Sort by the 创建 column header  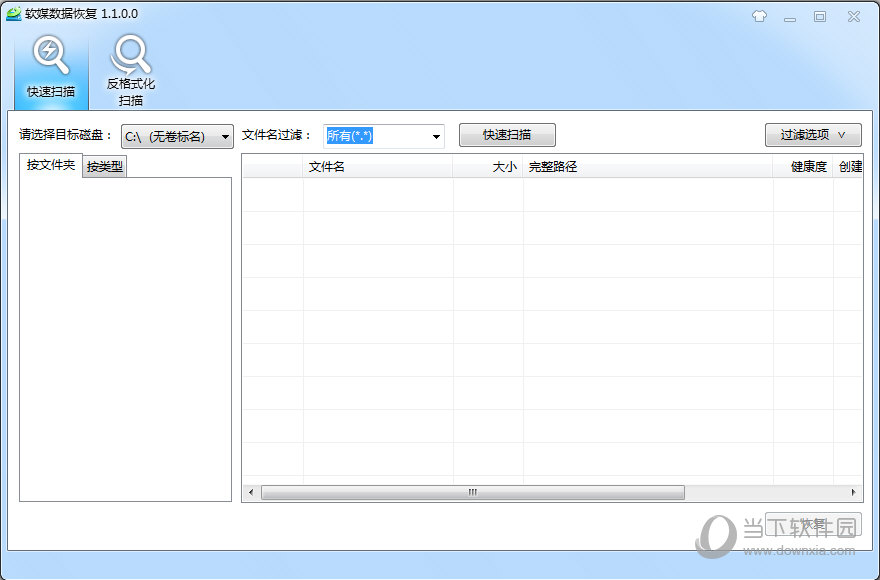[x=848, y=167]
